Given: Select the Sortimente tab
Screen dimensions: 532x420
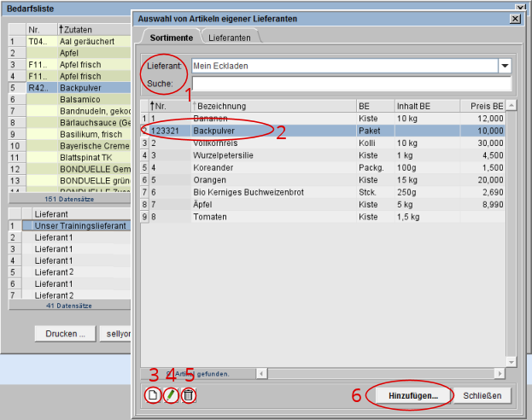Looking at the screenshot, I should (x=171, y=38).
